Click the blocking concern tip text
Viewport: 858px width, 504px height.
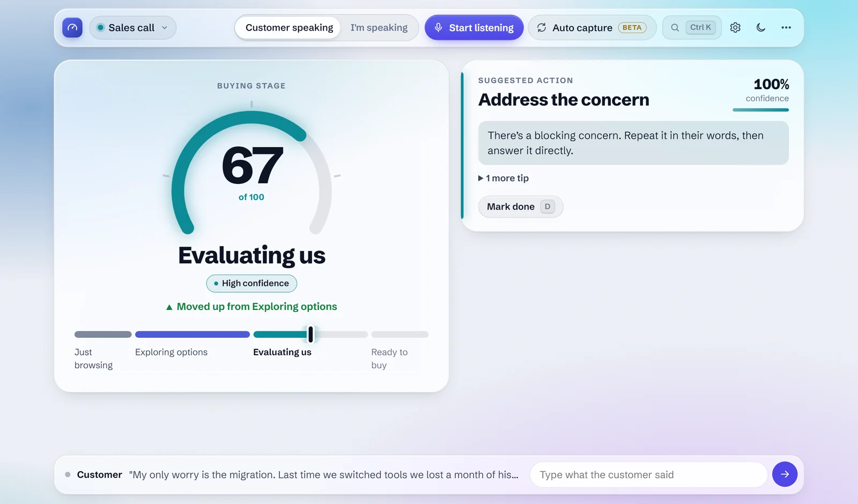click(x=633, y=143)
